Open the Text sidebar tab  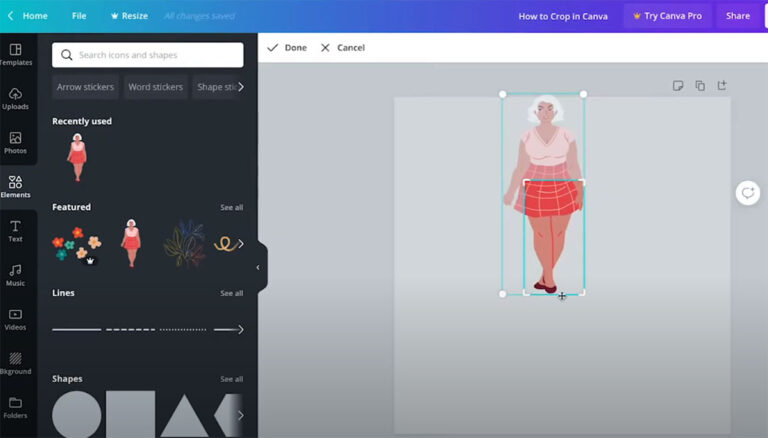pyautogui.click(x=16, y=231)
